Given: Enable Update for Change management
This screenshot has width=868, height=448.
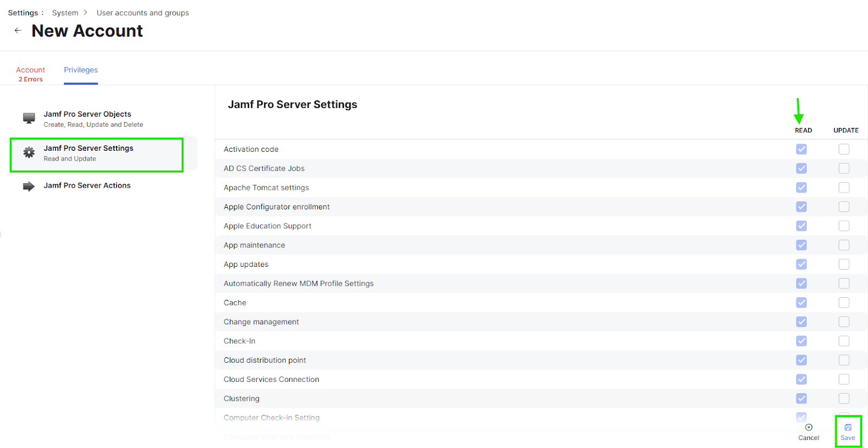Looking at the screenshot, I should (844, 322).
